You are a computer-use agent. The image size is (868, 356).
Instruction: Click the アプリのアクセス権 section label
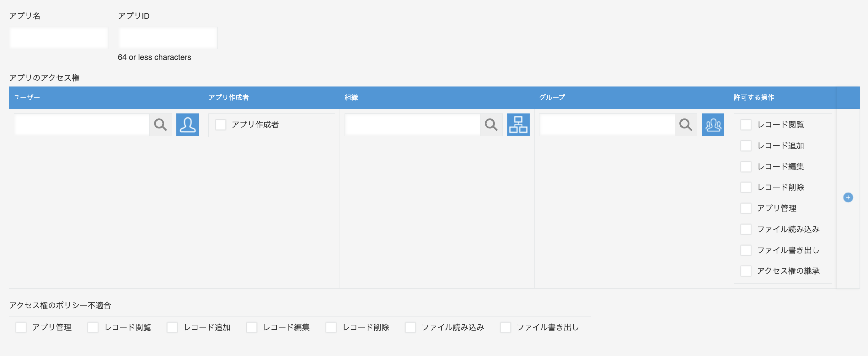[x=44, y=78]
